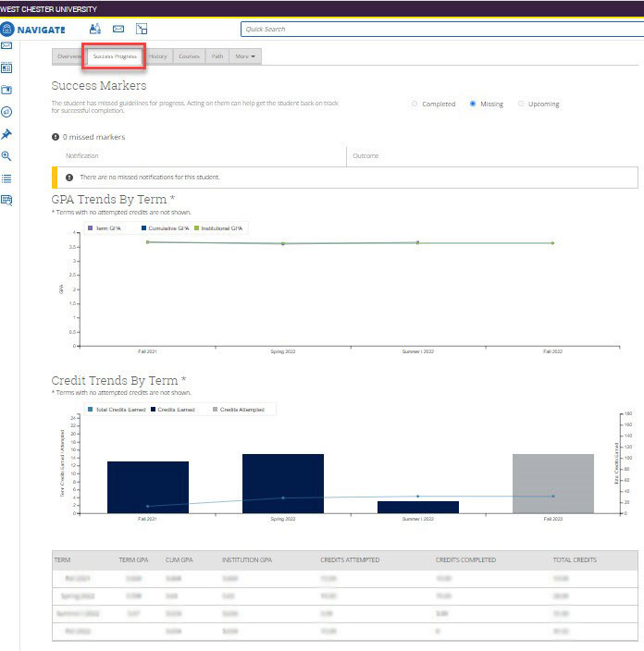
Task: Select the Completed radio button
Action: tap(415, 104)
